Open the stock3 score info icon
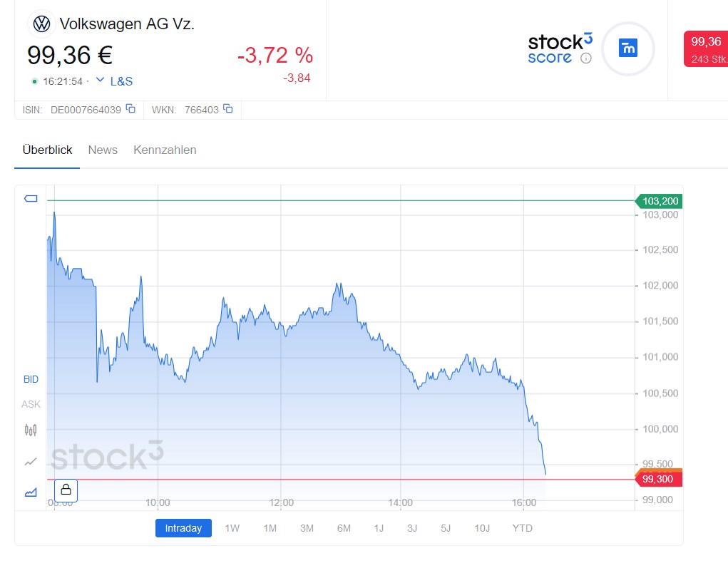Viewport: 728px width, 568px height. (585, 58)
